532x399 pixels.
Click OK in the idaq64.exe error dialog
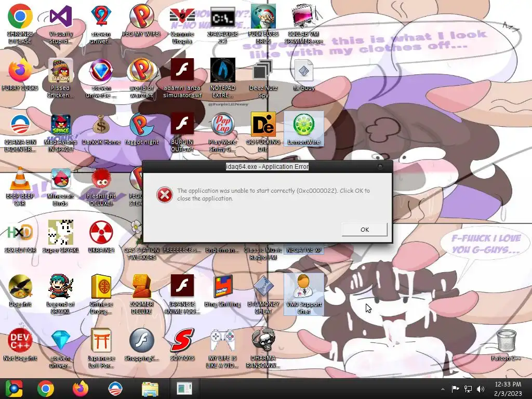[x=364, y=229]
